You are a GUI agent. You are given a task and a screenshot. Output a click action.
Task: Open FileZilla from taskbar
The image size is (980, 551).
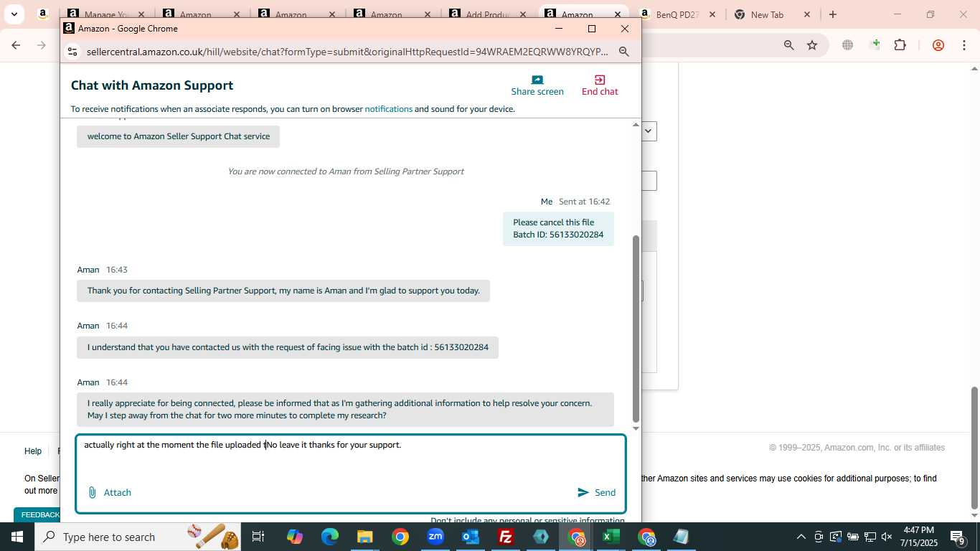click(506, 537)
